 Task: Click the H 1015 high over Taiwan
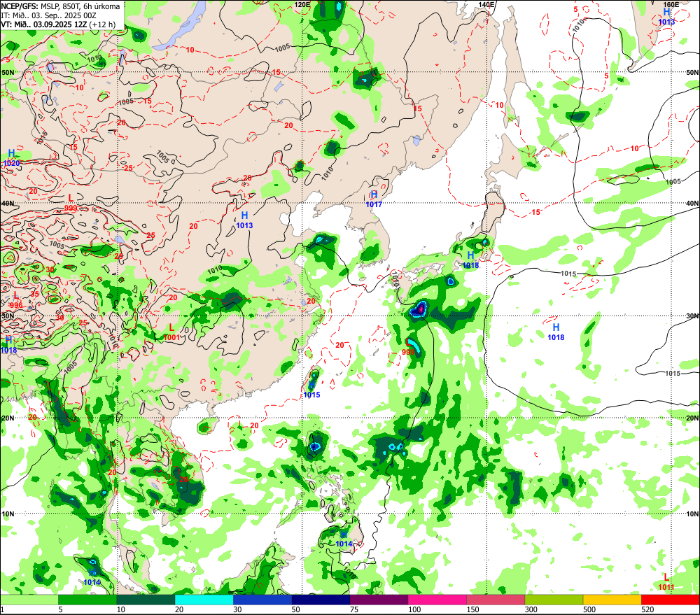[311, 390]
